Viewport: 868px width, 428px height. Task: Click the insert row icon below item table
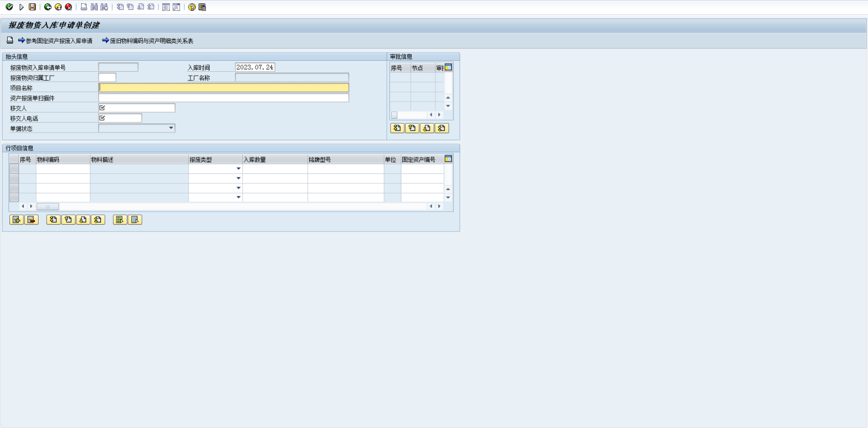click(x=17, y=220)
